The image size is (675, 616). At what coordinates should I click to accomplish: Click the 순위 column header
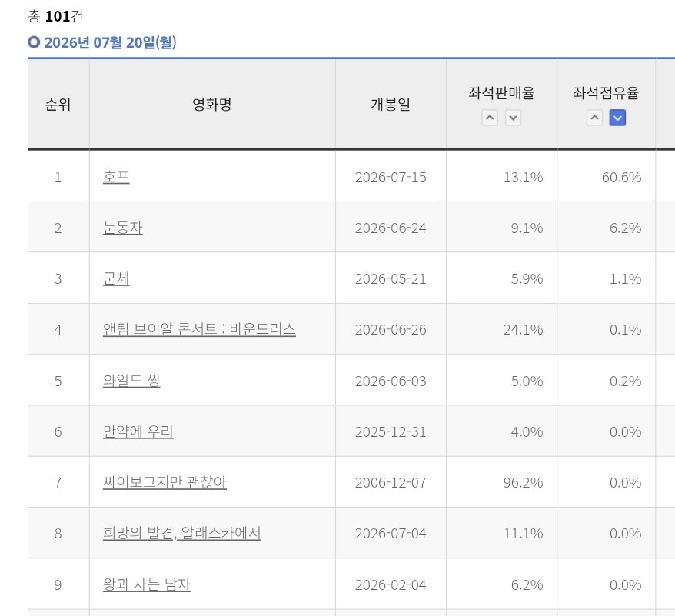tap(58, 105)
